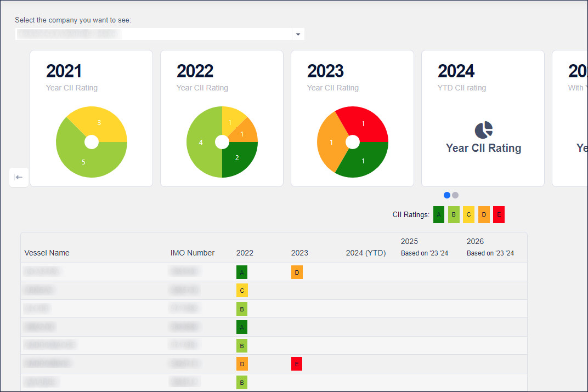The width and height of the screenshot is (588, 392).
Task: Click the red E rating badge under 2023
Action: click(x=297, y=363)
